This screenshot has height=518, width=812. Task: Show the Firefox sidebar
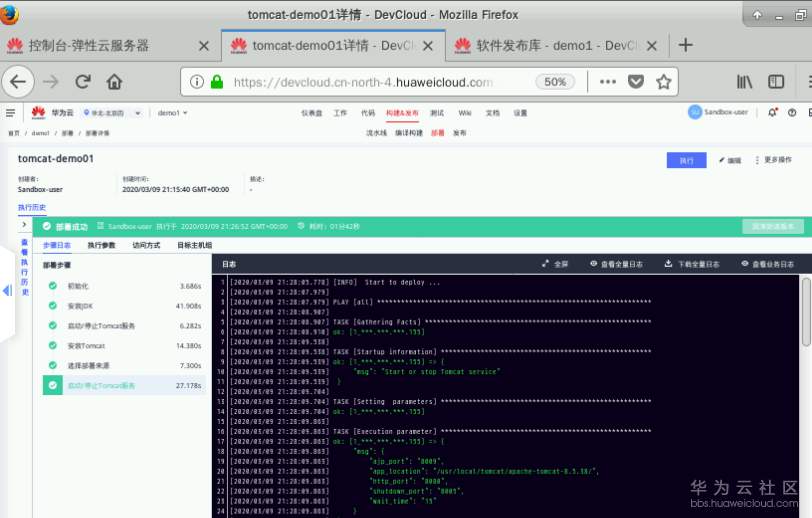776,82
